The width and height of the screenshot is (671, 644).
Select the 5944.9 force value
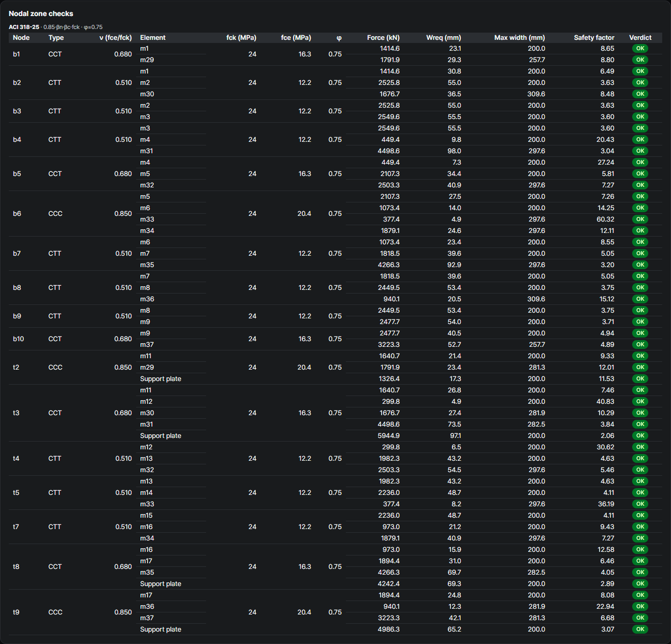(389, 435)
